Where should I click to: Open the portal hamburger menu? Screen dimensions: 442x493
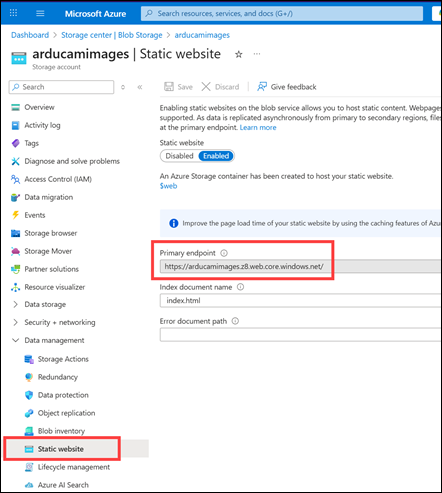(40, 13)
